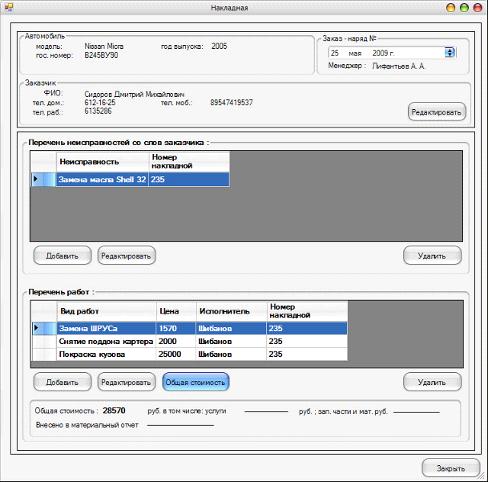The image size is (488, 482).
Task: Click Закрыть button at bottom
Action: click(x=451, y=468)
